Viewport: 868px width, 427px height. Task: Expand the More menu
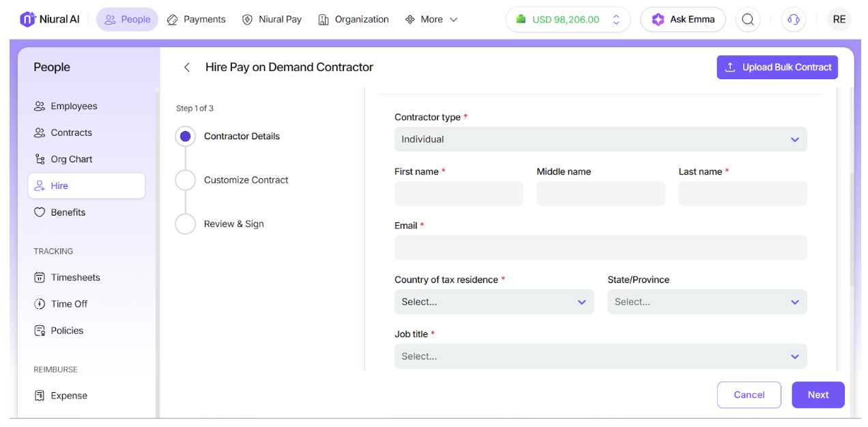click(x=431, y=20)
